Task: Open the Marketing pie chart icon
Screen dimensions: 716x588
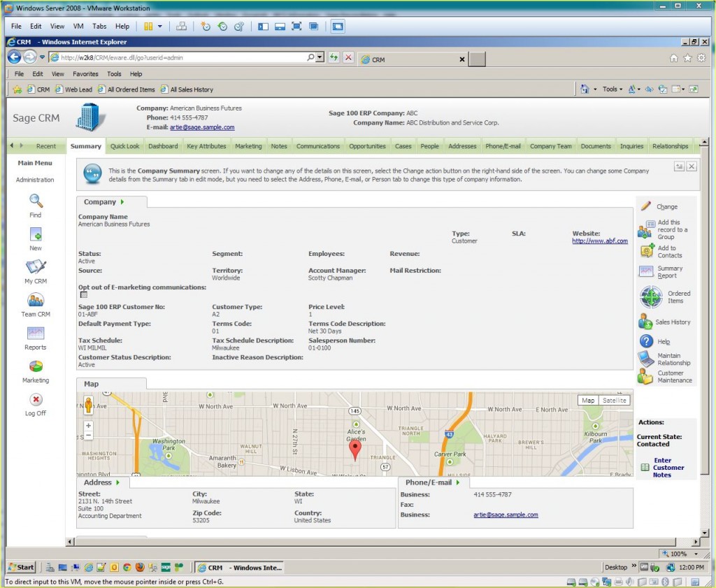Action: click(36, 366)
